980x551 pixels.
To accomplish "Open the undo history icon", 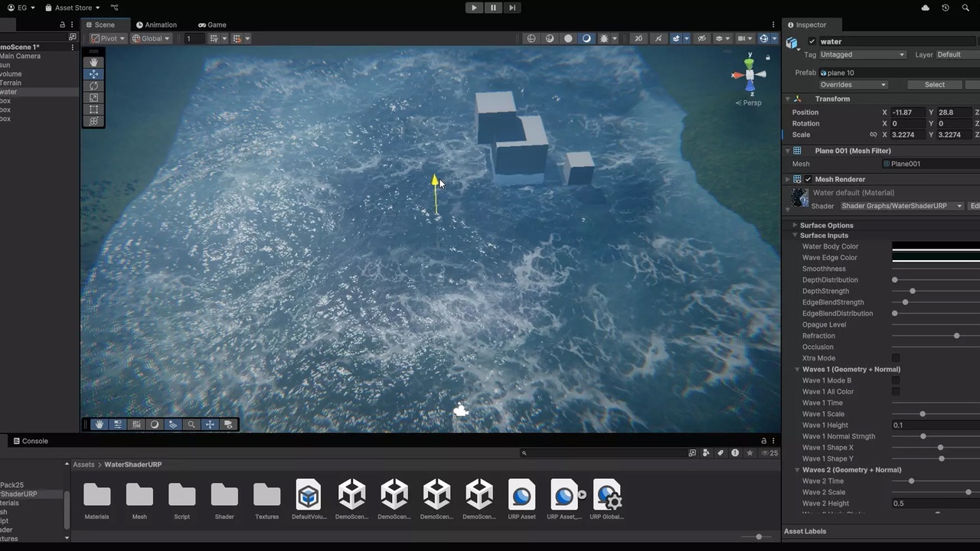I will [946, 8].
